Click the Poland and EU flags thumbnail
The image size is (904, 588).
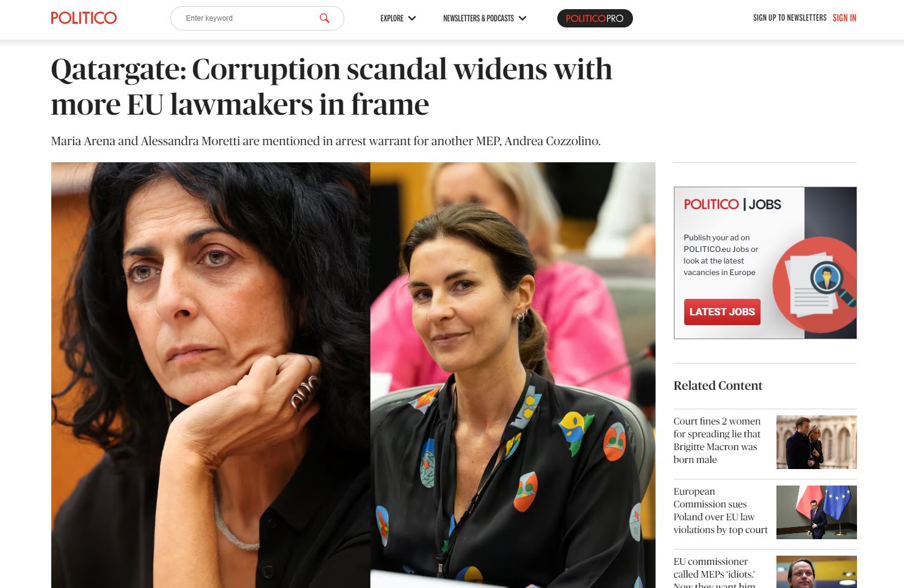816,512
